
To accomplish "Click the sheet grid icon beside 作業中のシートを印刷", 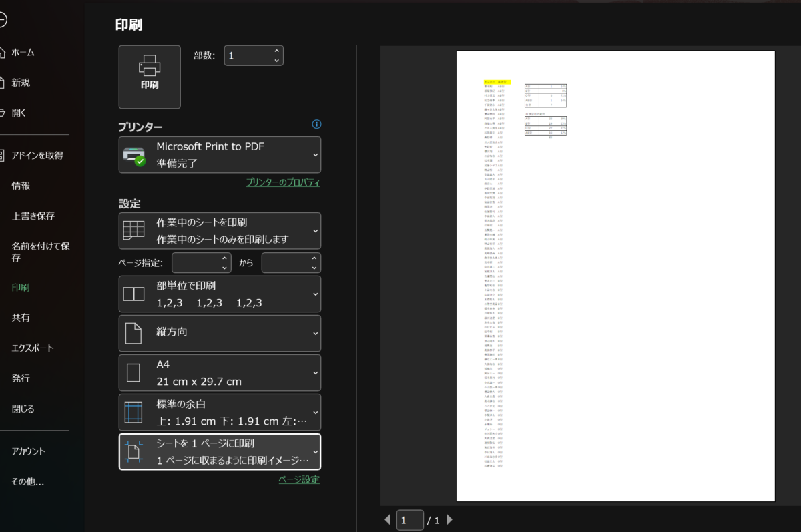I will (x=135, y=230).
